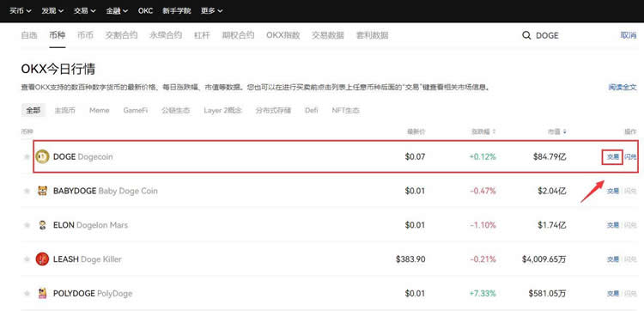This screenshot has width=644, height=311.
Task: Click the -1.10% ELON change value
Action: [483, 225]
